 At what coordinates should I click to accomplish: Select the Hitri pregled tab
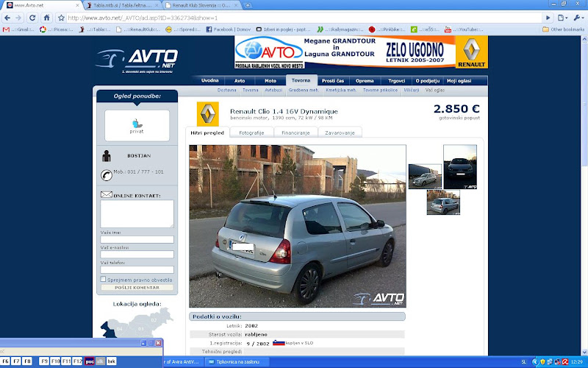tap(207, 132)
